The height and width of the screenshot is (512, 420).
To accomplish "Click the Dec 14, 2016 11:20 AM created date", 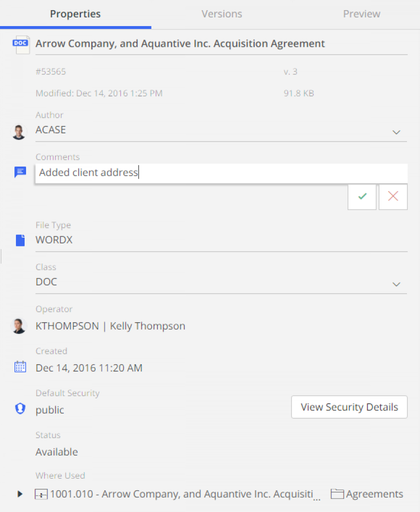I will pos(89,368).
